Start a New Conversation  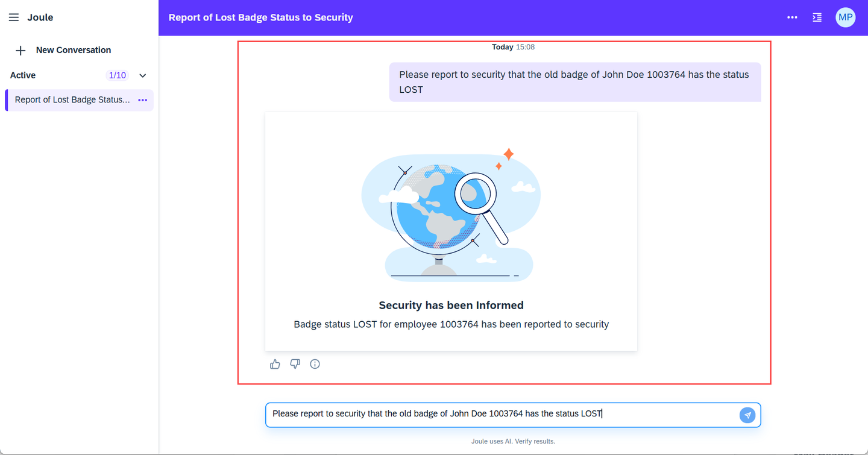click(x=74, y=50)
